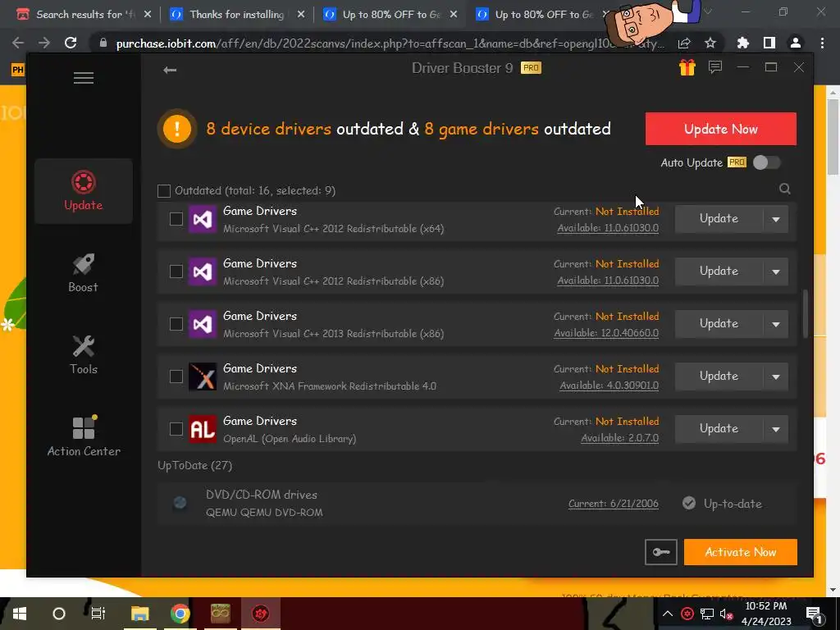Image resolution: width=840 pixels, height=630 pixels.
Task: Open Windows notification center icon
Action: click(814, 614)
